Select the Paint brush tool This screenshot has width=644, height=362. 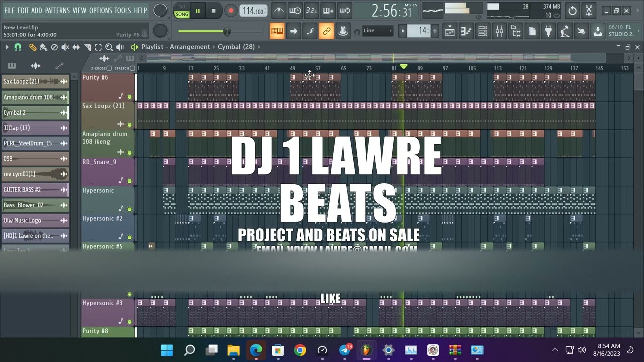[43, 47]
